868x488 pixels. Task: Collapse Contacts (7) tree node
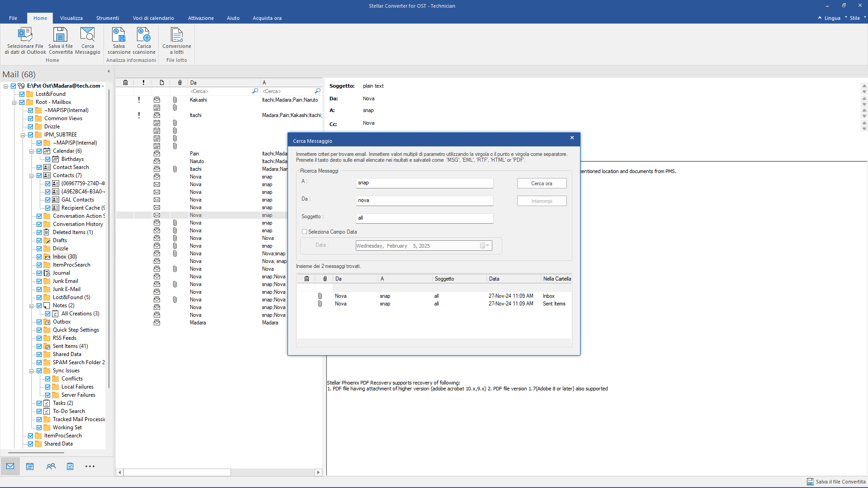click(x=32, y=176)
